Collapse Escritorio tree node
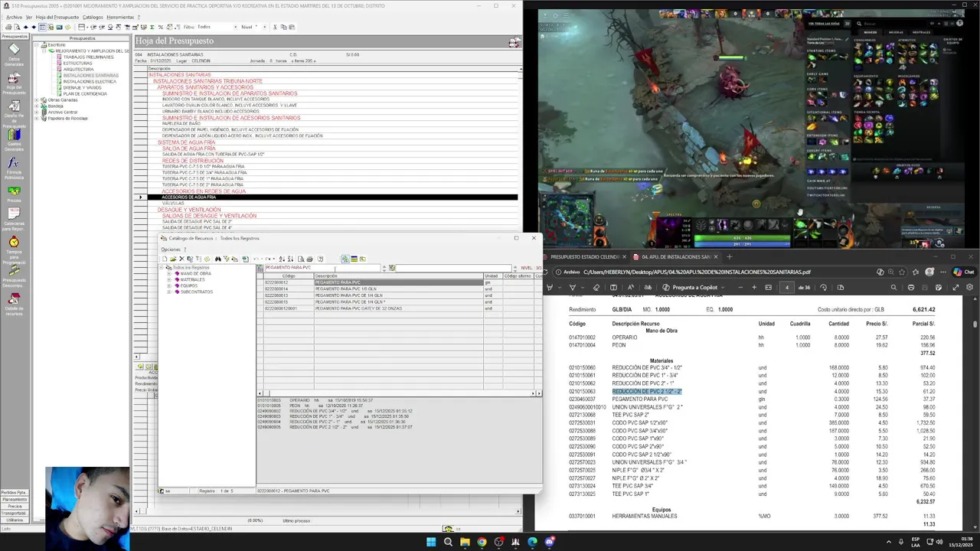Screen dimensions: 980x551 (x=38, y=45)
